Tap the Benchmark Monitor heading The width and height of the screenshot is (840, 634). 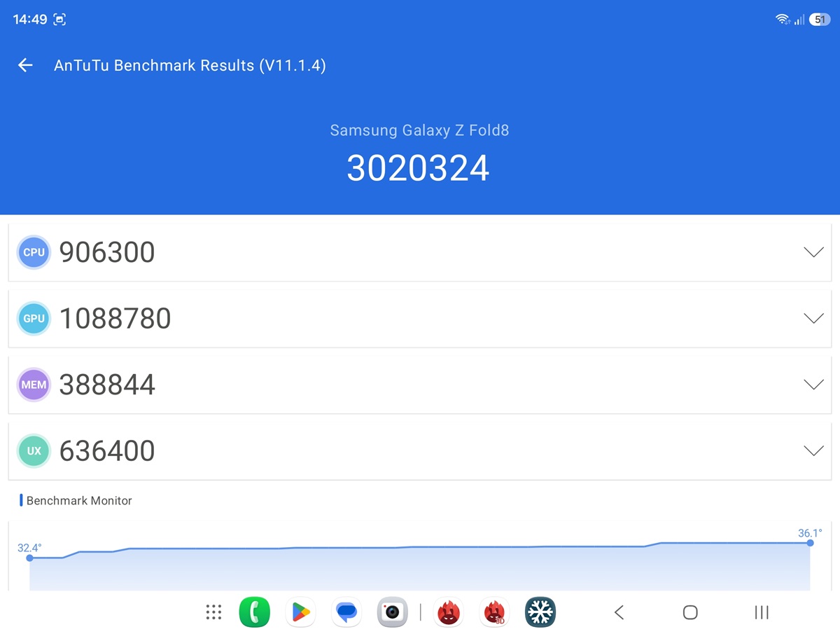[x=79, y=501]
